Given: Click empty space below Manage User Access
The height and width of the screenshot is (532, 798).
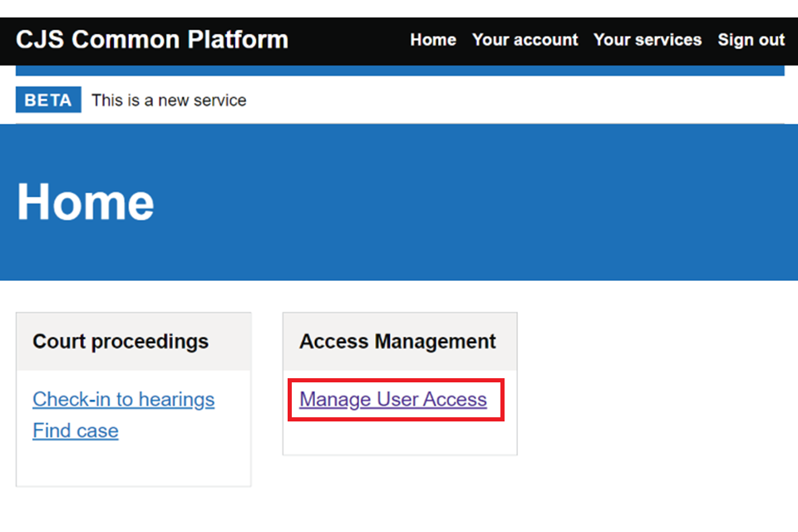Looking at the screenshot, I should [399, 438].
